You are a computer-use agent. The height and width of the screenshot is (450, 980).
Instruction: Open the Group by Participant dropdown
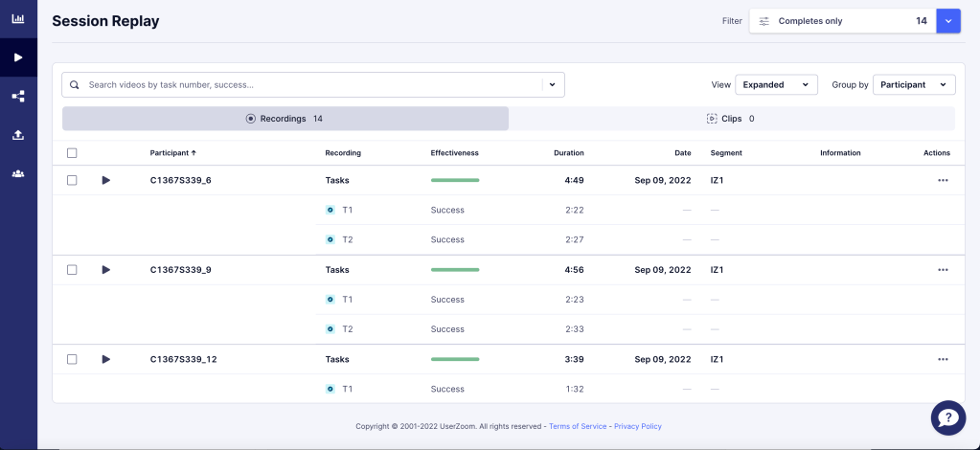(914, 84)
